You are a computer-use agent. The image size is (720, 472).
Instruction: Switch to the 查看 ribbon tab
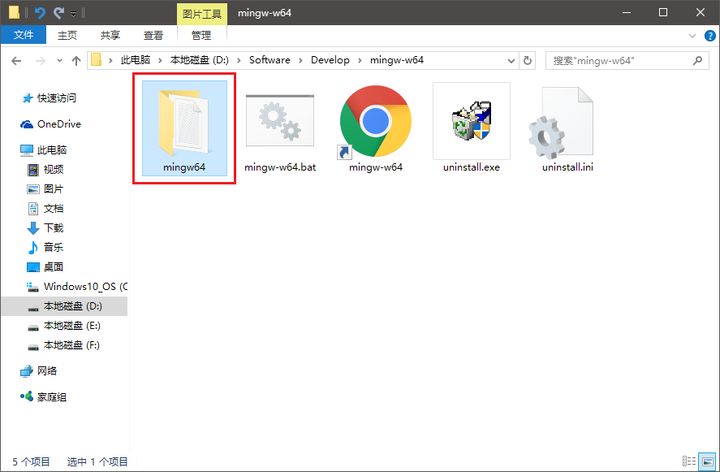(152, 36)
